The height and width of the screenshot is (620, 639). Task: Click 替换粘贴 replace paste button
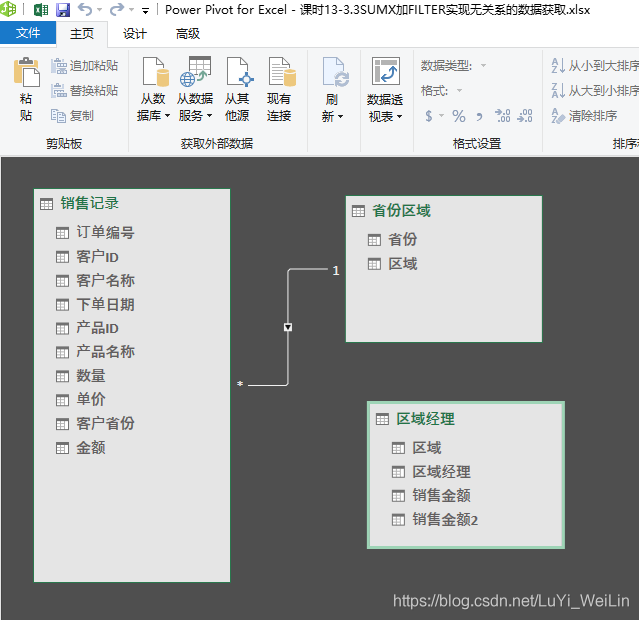click(85, 90)
